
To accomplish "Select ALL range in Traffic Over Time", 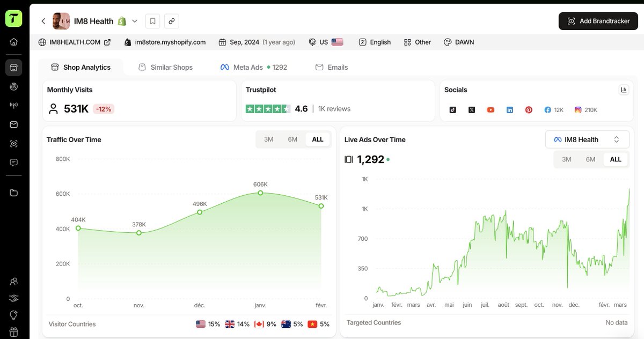I will click(318, 139).
